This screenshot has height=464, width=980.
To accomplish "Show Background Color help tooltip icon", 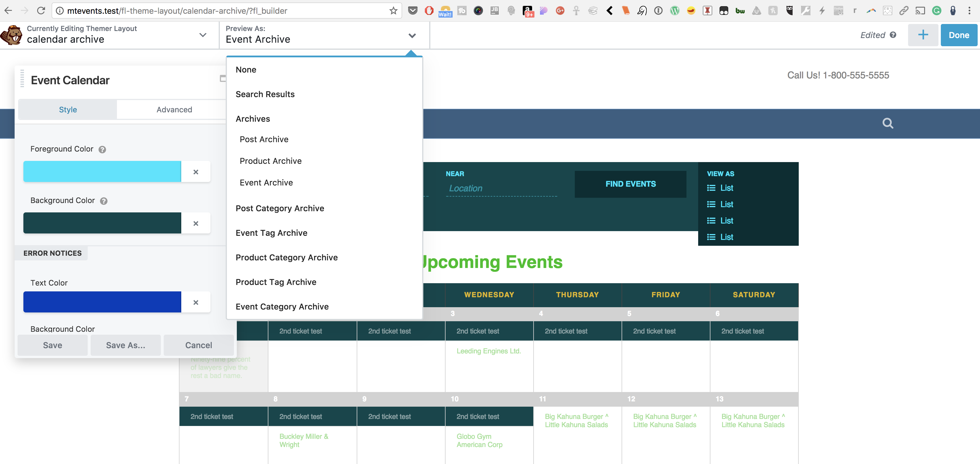I will (103, 201).
